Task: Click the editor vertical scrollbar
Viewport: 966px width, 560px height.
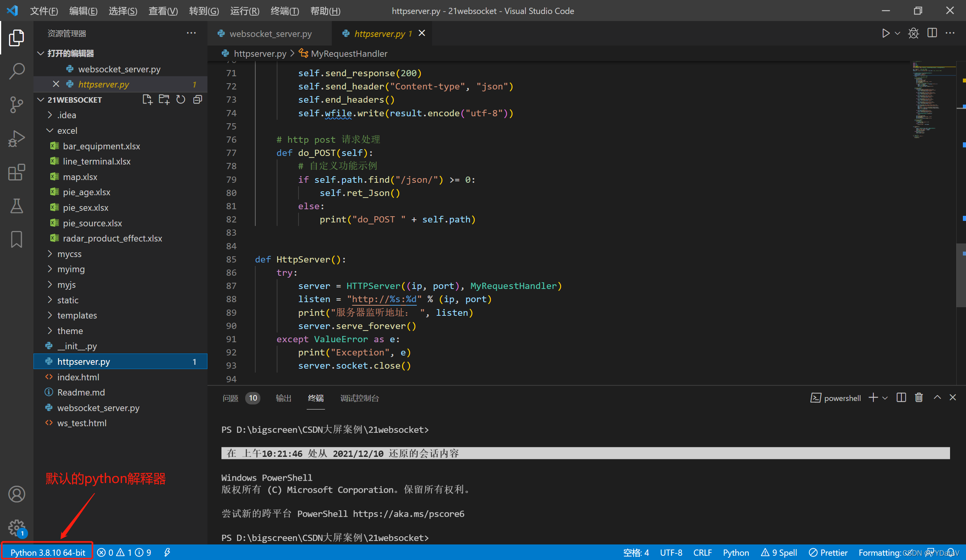Action: (961, 275)
